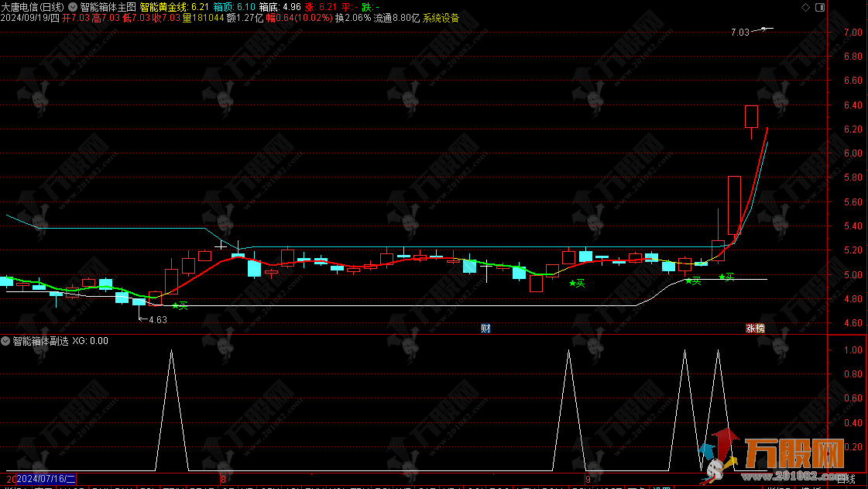The height and width of the screenshot is (489, 868).
Task: Click the 智能箱体副选 sub-chart indicator name
Action: click(40, 341)
